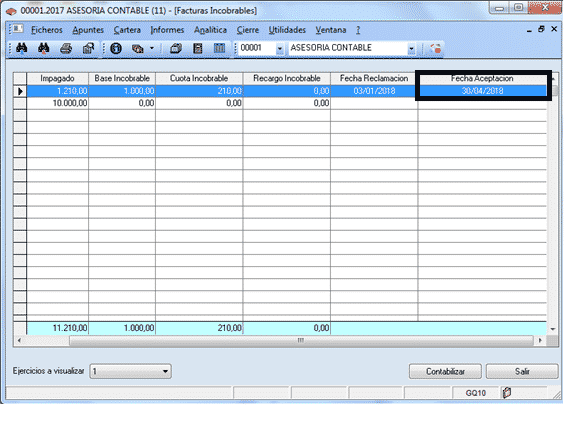Click the 10.000,00 Impagado cell
Screen dimensions: 565x423
click(58, 103)
